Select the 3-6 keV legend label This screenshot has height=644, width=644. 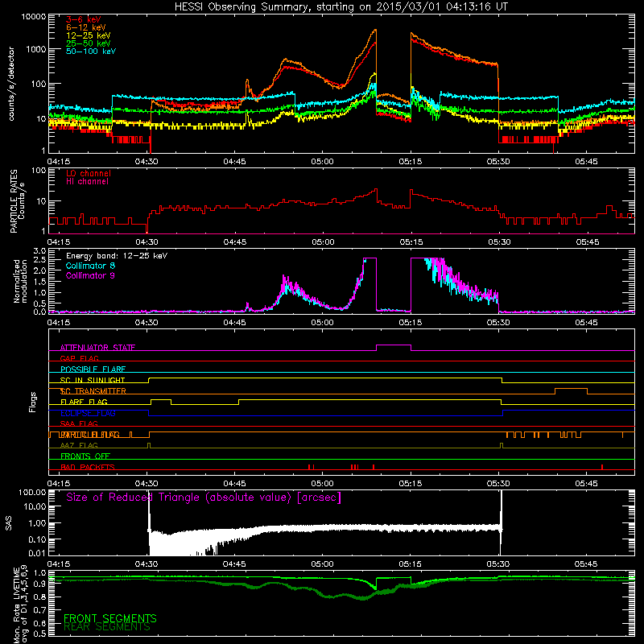[83, 19]
